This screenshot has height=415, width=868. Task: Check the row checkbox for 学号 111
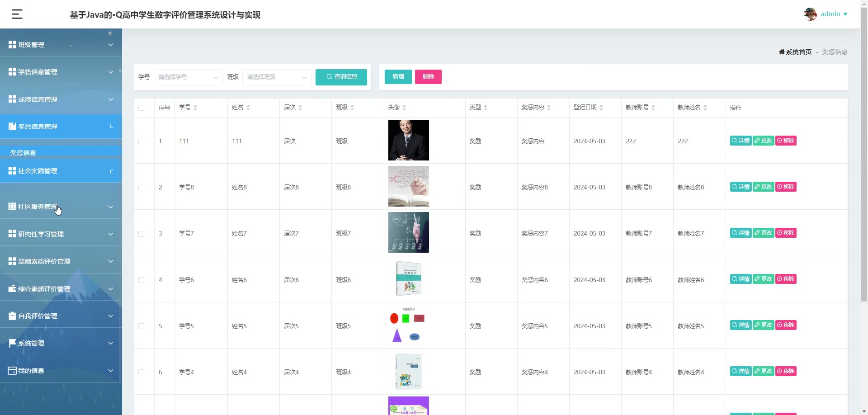click(x=142, y=141)
